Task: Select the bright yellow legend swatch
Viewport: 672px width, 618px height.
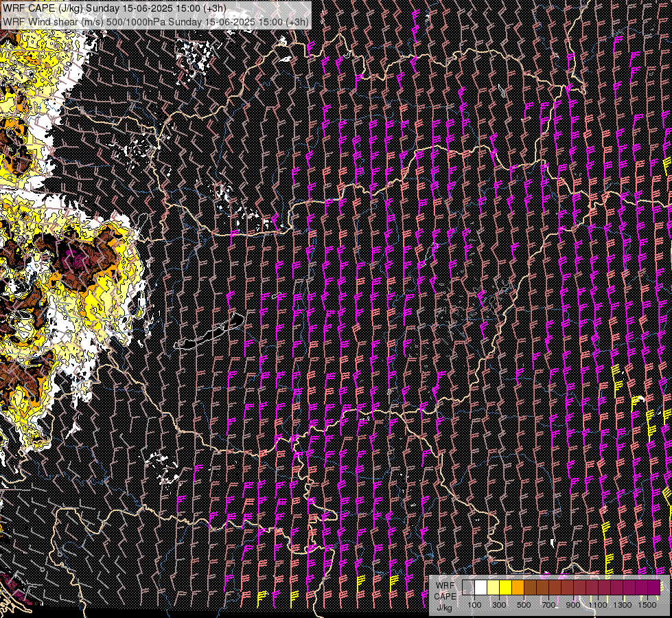Action: [x=505, y=588]
